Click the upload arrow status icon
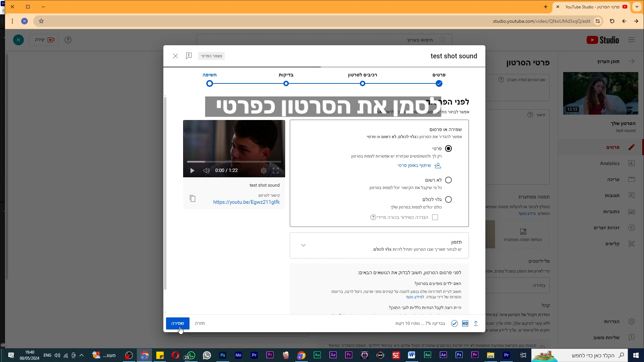644x362 pixels. (476, 323)
